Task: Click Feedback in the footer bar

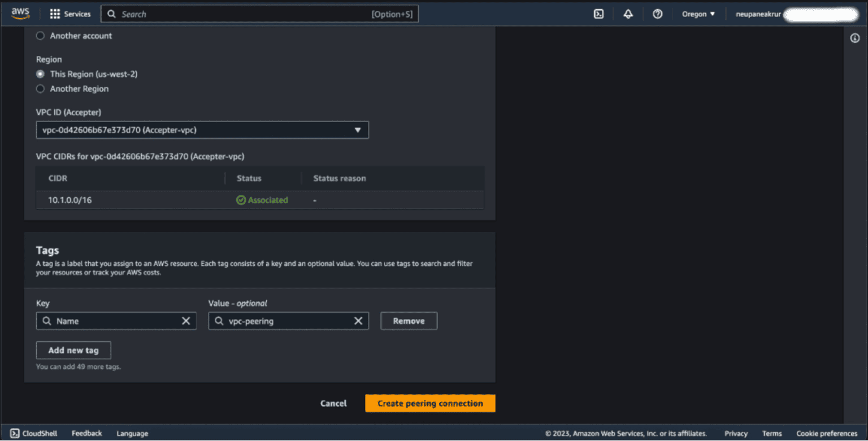Action: (x=86, y=433)
